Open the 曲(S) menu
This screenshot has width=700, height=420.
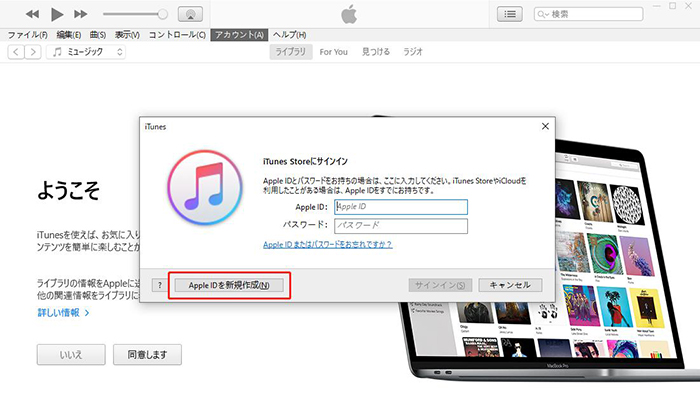(97, 35)
